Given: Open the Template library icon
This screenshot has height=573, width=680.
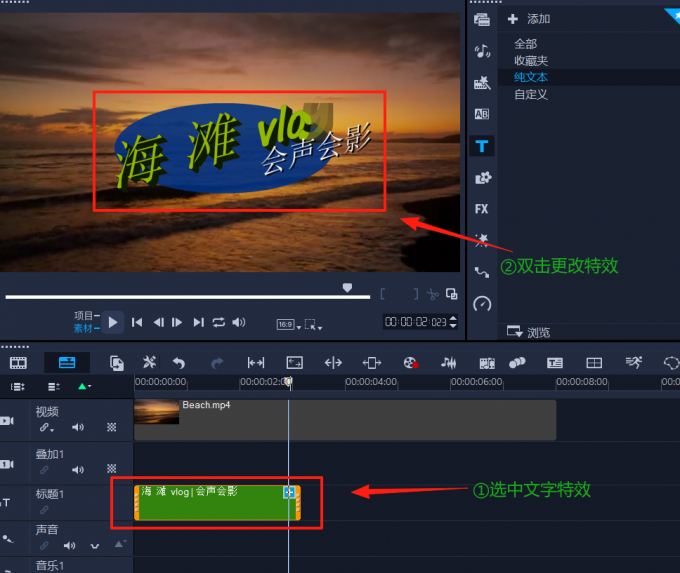Looking at the screenshot, I should (482, 82).
